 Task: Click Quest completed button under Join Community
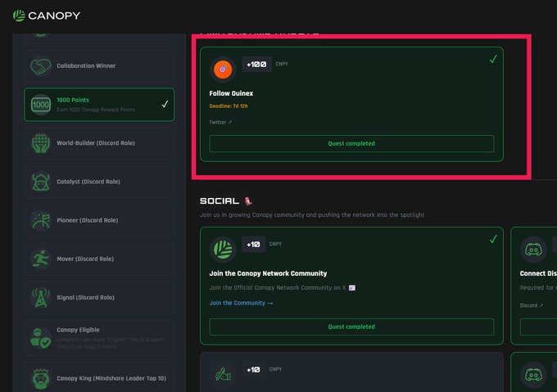click(x=351, y=327)
